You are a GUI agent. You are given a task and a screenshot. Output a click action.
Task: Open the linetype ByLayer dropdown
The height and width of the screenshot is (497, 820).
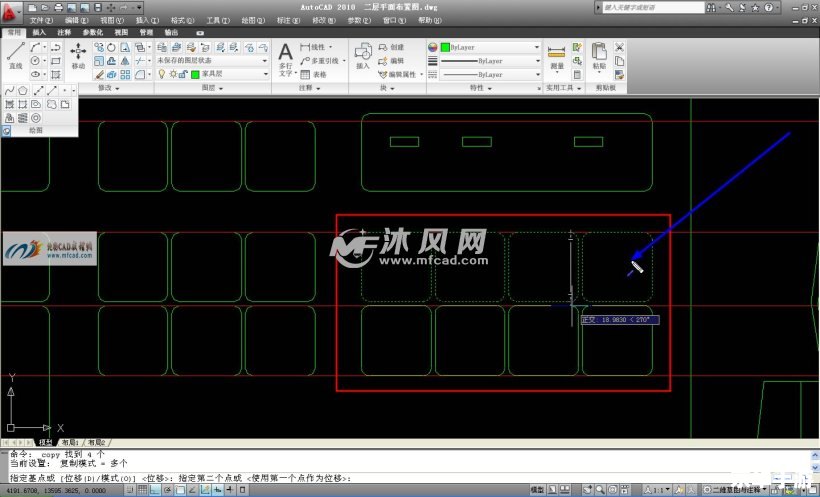[491, 75]
